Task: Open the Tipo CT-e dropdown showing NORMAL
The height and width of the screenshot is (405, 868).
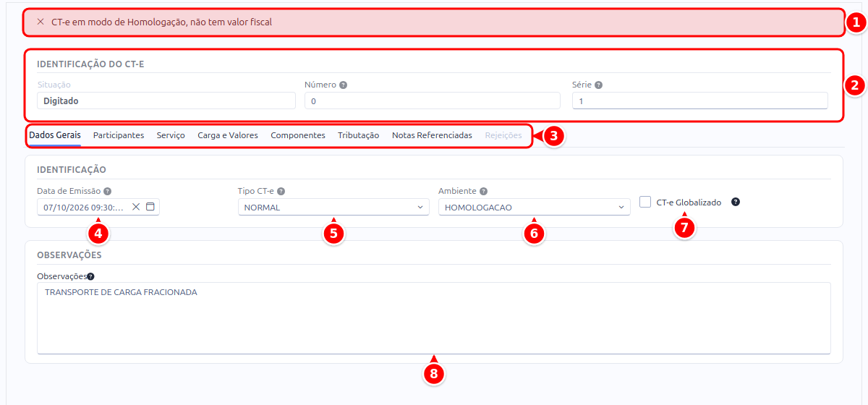Action: [333, 208]
